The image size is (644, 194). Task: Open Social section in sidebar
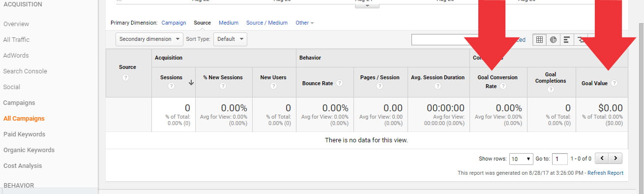coord(12,87)
